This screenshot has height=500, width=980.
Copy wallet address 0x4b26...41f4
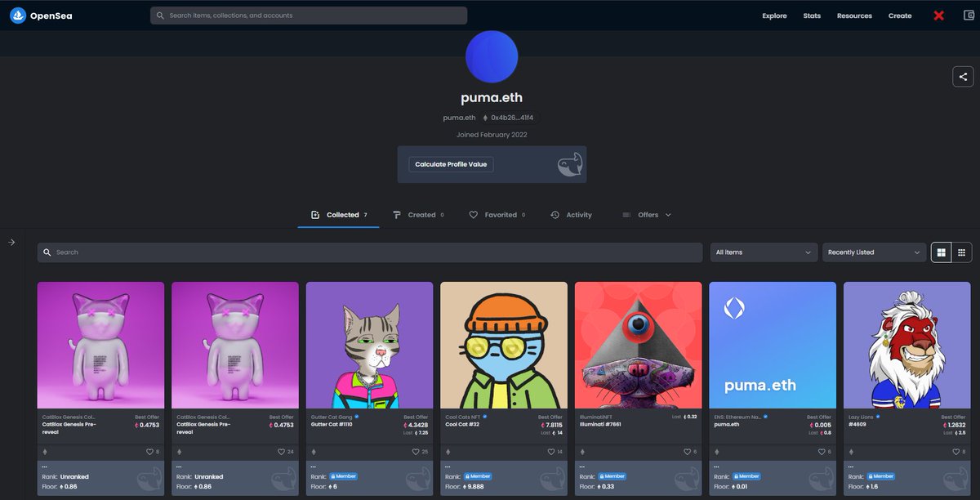(x=507, y=118)
